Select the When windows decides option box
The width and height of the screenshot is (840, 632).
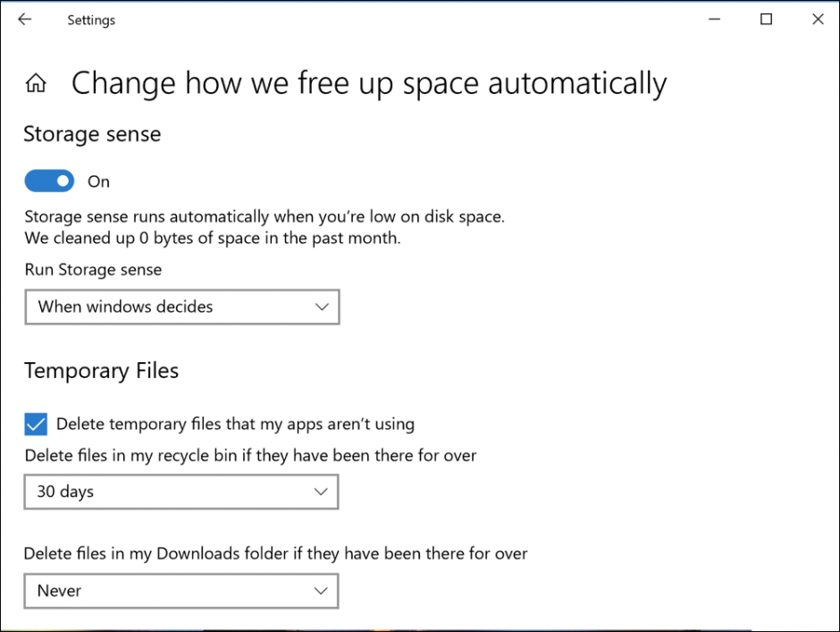point(182,307)
